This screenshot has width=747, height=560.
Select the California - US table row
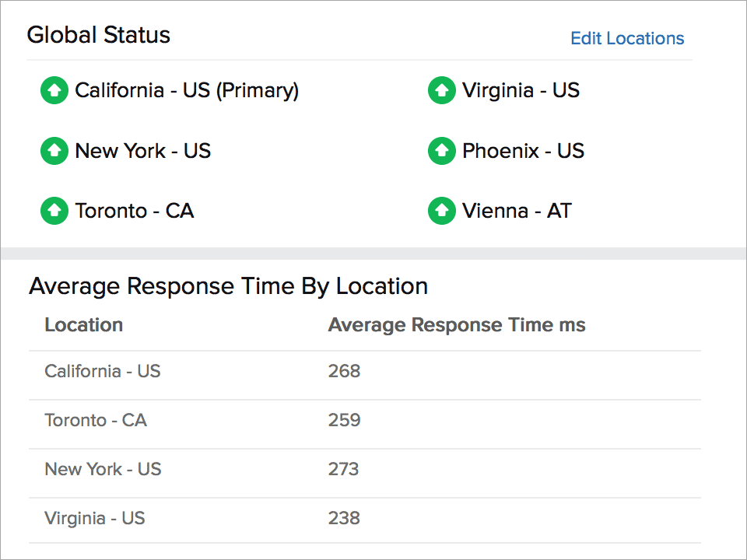click(102, 371)
